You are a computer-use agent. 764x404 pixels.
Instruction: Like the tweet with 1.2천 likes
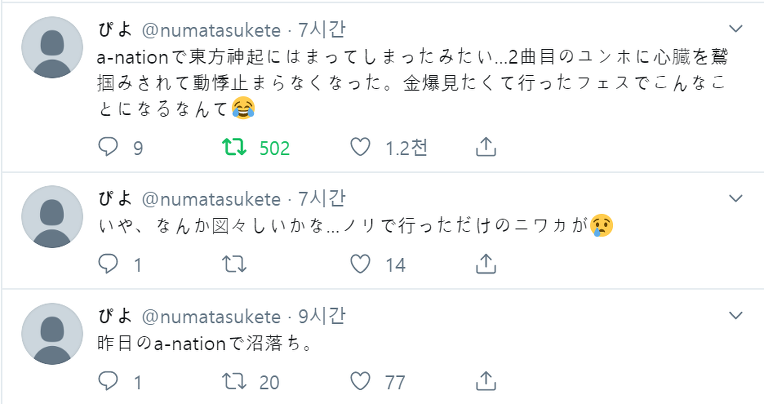pos(361,148)
